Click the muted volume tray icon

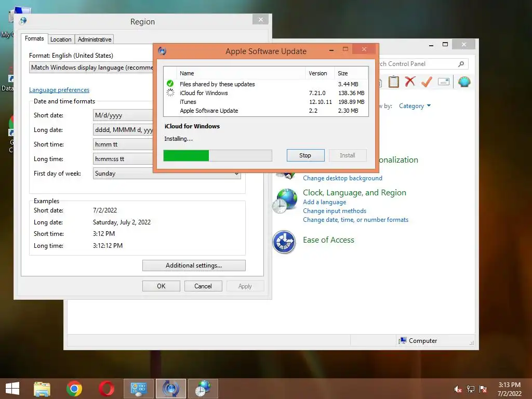pyautogui.click(x=458, y=389)
